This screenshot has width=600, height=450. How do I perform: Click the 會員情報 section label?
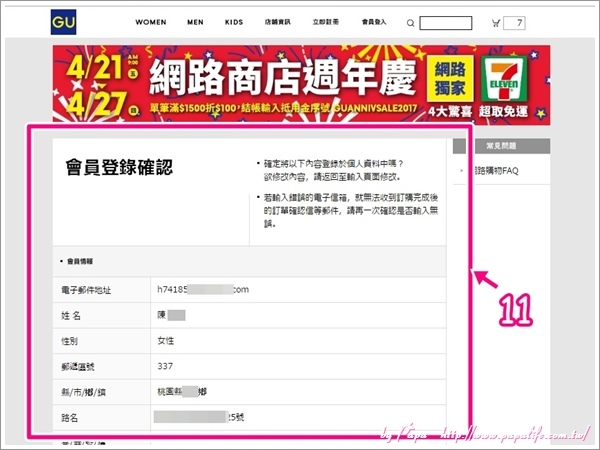pyautogui.click(x=80, y=261)
